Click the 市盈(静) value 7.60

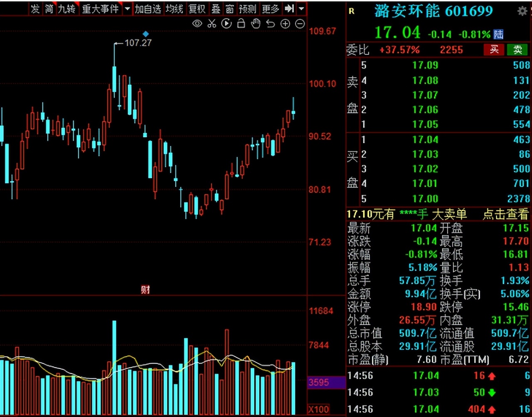[x=427, y=359]
